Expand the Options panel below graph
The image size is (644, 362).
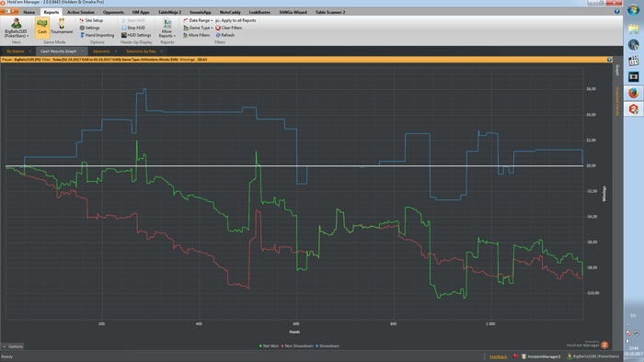pos(13,346)
